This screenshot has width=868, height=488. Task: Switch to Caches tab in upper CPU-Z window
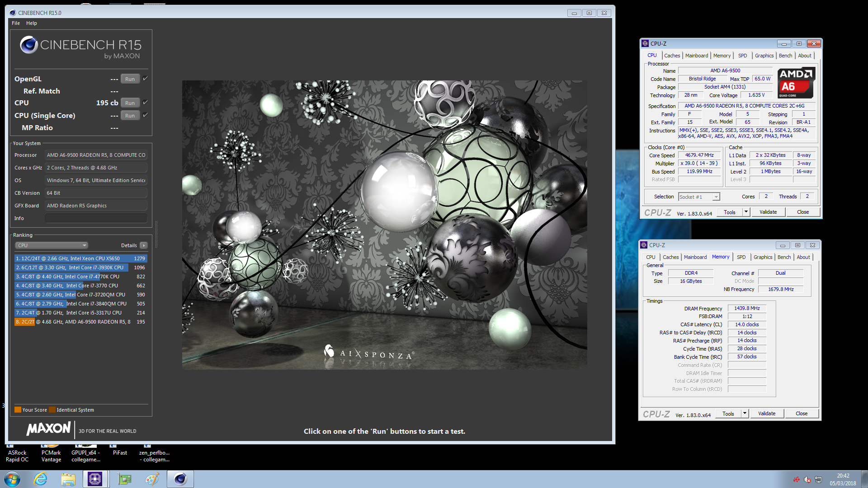pos(672,56)
